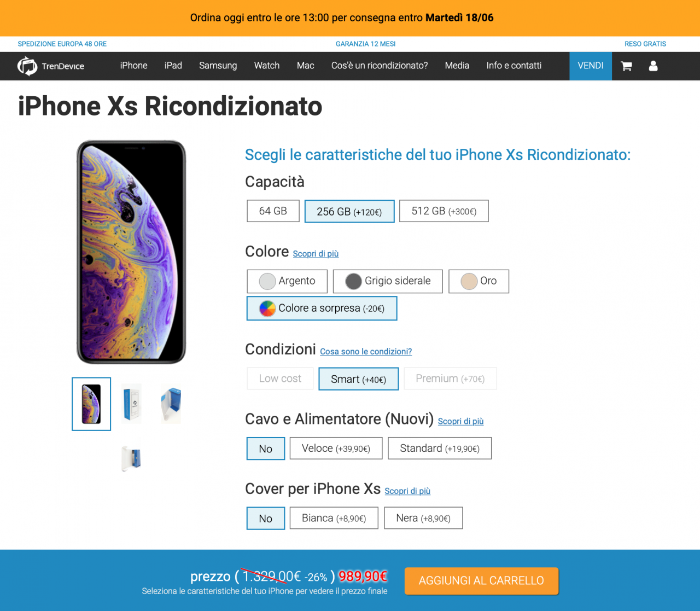Open Cos'è un ricondizionato? menu item
This screenshot has width=700, height=611.
pos(380,66)
